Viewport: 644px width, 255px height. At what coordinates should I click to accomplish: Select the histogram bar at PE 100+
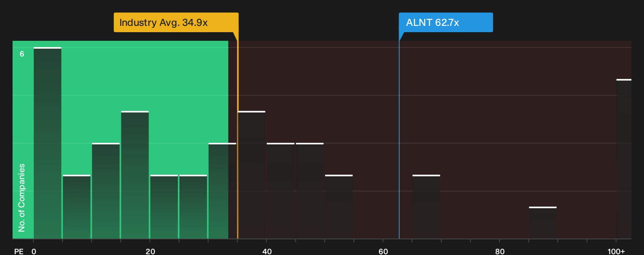coord(624,159)
